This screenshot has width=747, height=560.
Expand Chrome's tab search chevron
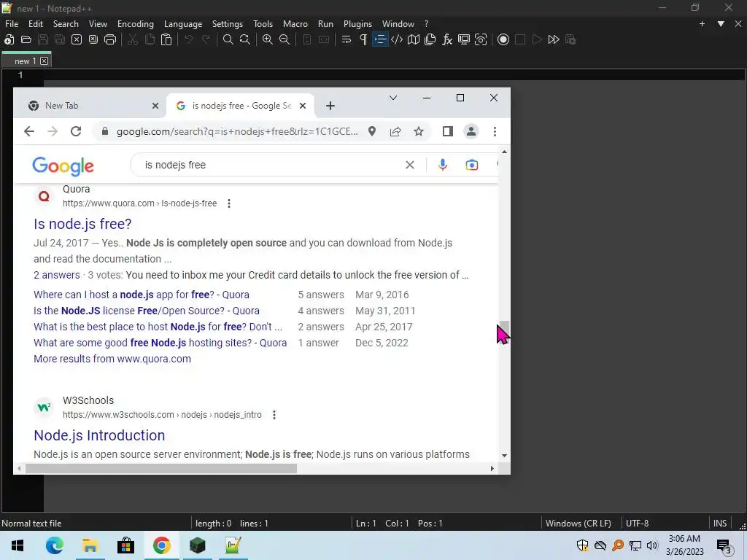pyautogui.click(x=393, y=98)
